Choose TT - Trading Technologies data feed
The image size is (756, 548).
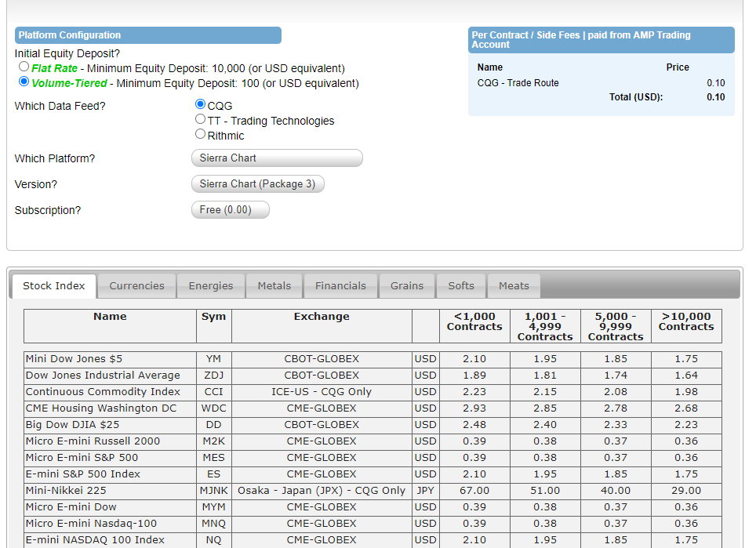[x=200, y=119]
